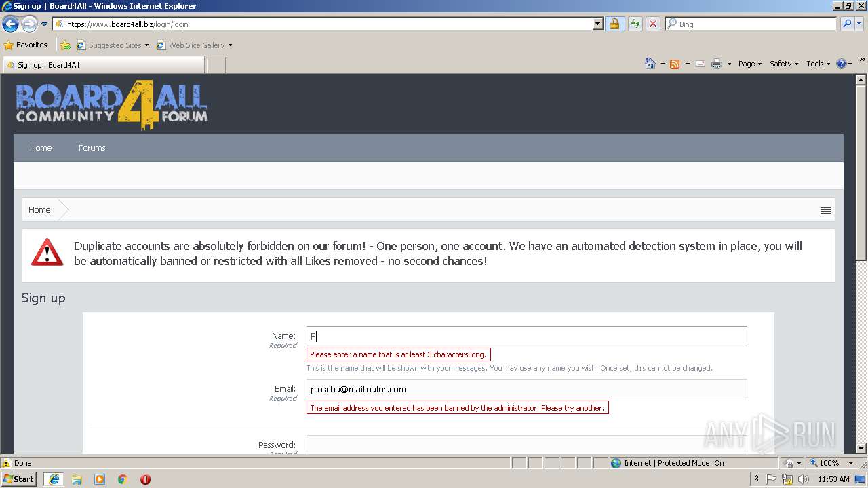Expand the address bar history dropdown
Screen dimensions: 868x488
[x=597, y=24]
